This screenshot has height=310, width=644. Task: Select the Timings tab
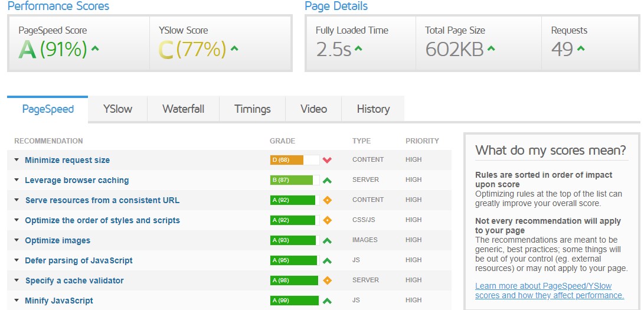tap(252, 109)
